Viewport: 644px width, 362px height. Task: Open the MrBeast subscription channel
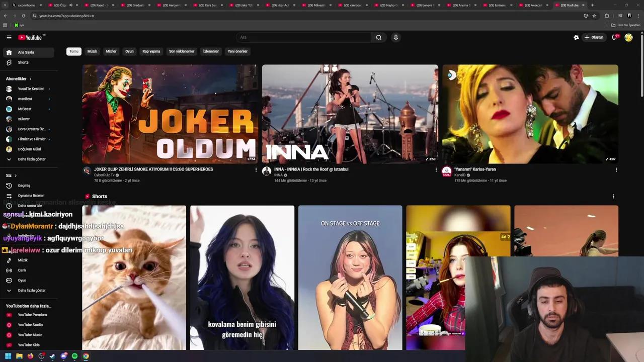28,109
